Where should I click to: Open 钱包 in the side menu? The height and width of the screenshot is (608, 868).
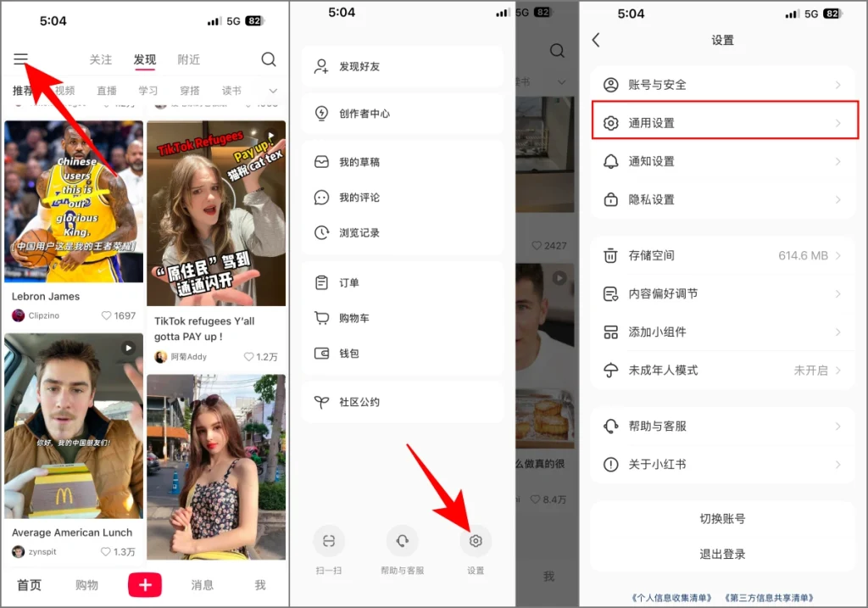point(403,354)
